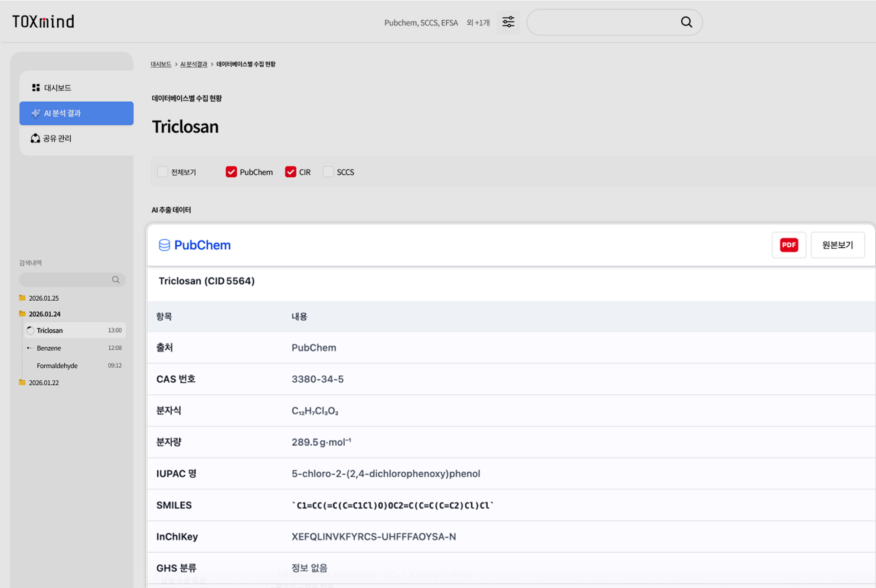Click the 09:12 timestamp on Formaldehyde
Viewport: 876px width, 588px height.
coord(115,366)
